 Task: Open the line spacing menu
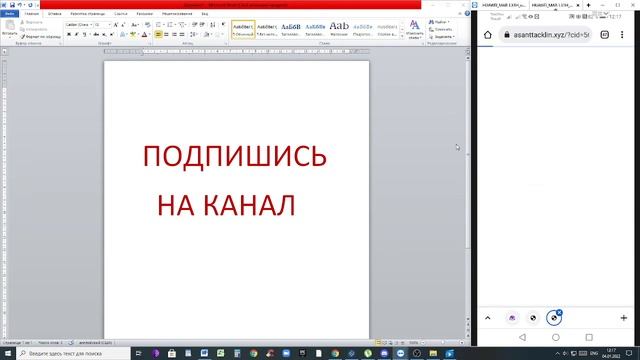[194, 35]
